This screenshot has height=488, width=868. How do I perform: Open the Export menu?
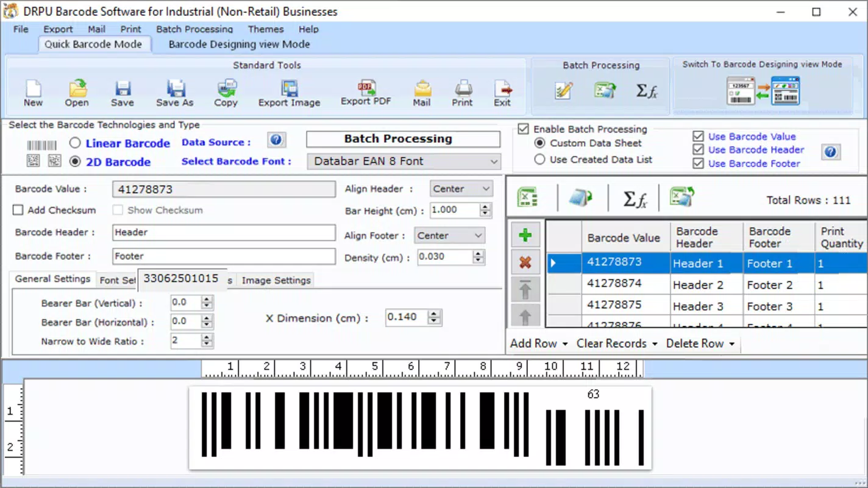pos(58,29)
